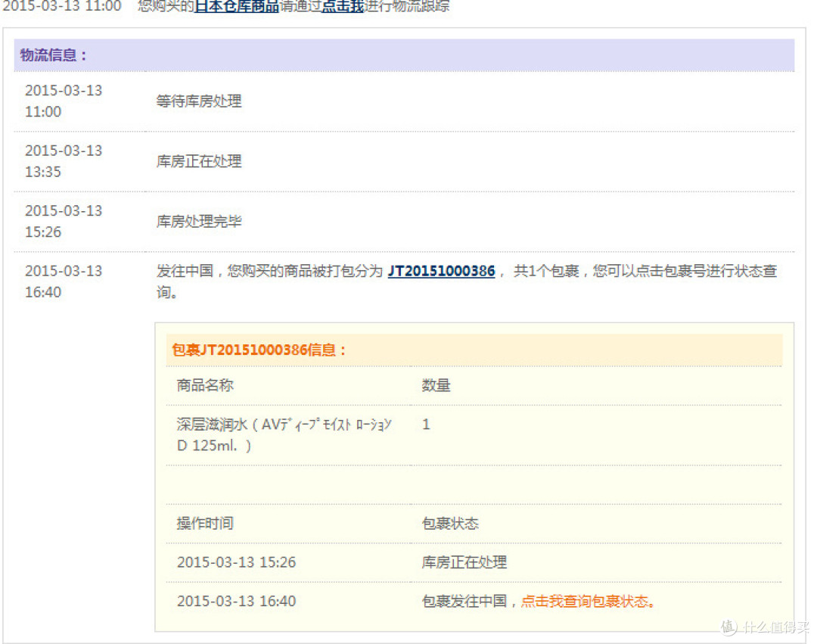
Task: Select the 数量 column header
Action: click(436, 385)
